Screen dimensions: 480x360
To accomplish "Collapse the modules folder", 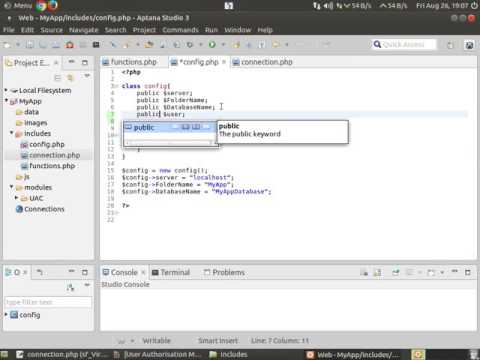I will click(12, 187).
